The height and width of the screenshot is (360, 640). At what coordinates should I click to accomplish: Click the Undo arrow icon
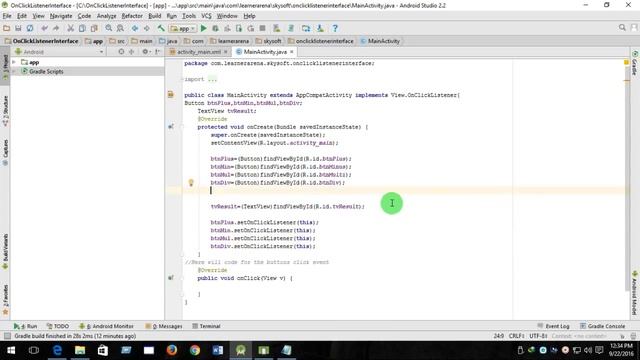point(44,28)
